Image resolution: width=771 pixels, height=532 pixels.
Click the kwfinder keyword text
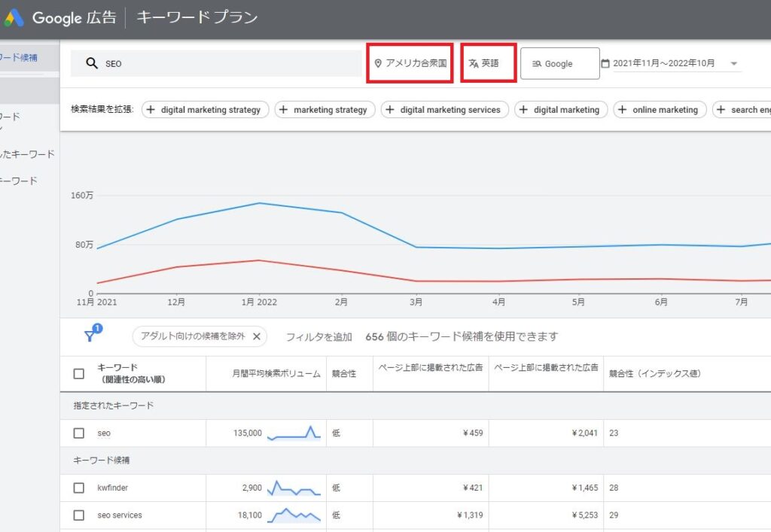pos(113,488)
